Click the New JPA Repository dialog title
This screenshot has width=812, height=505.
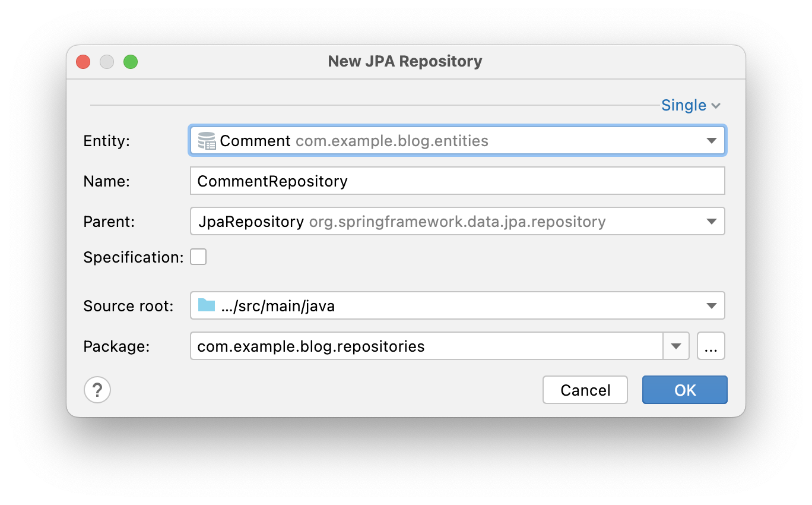tap(405, 61)
